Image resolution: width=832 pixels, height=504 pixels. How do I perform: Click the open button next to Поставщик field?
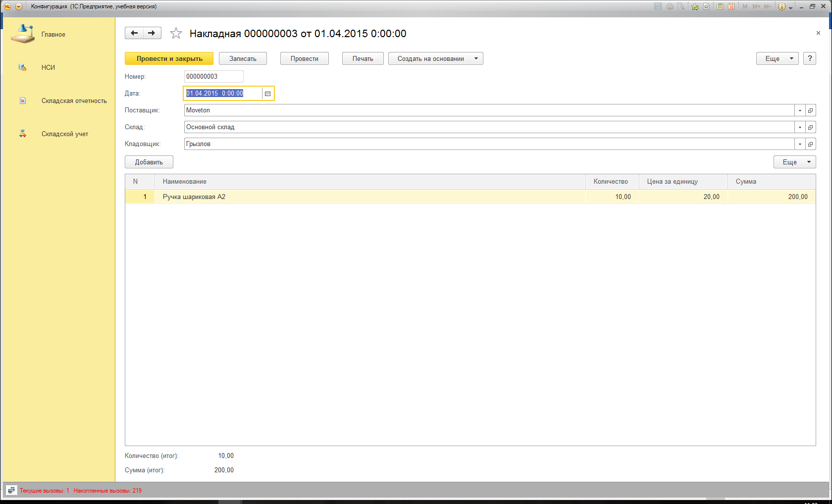810,110
